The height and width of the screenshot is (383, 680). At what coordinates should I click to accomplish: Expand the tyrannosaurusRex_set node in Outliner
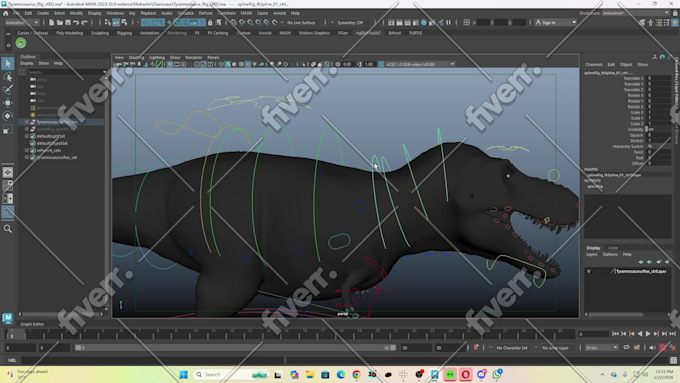pyautogui.click(x=27, y=157)
